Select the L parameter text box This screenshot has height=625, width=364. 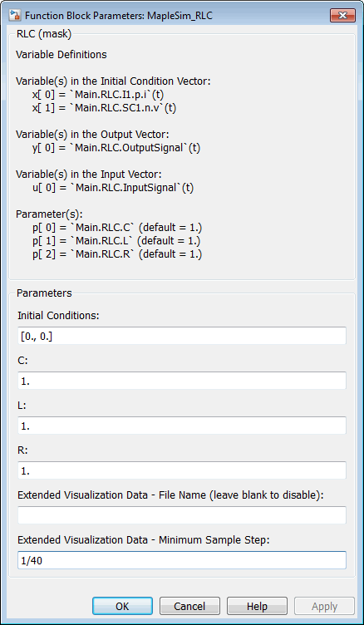182,426
